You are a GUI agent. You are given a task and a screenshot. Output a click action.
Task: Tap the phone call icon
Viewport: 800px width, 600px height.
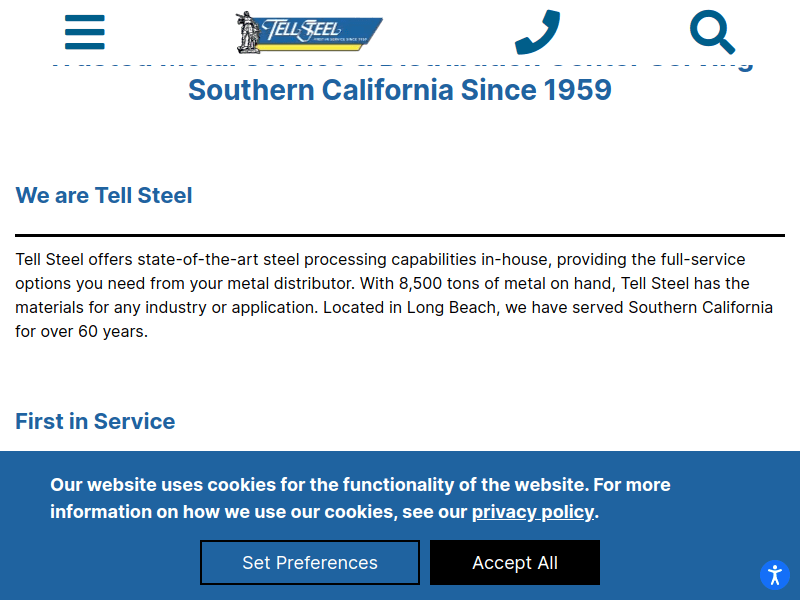pyautogui.click(x=537, y=32)
